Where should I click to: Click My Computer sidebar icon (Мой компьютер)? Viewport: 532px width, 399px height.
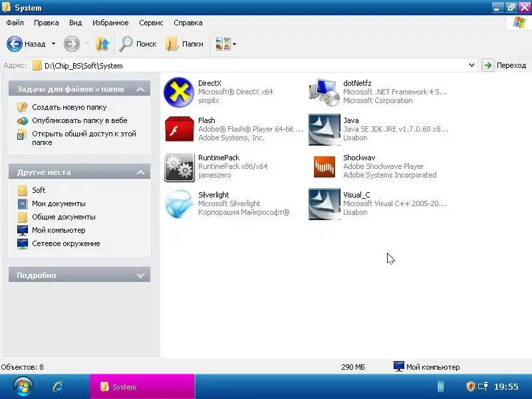(x=23, y=230)
